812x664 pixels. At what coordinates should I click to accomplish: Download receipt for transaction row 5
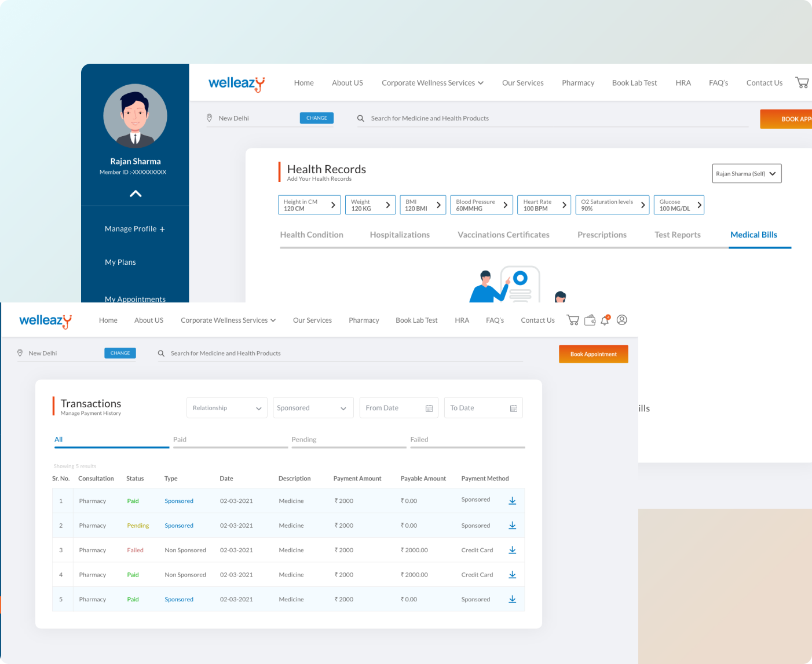tap(513, 599)
